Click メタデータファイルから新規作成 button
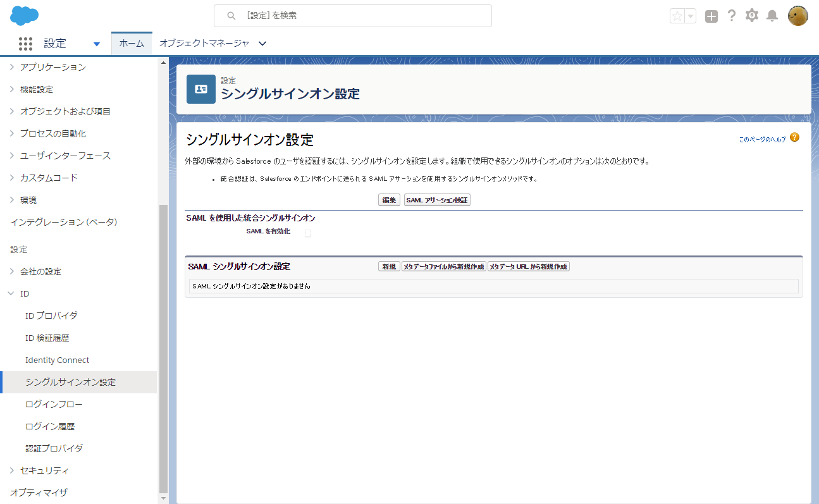Screen dimensions: 819x504 pyautogui.click(x=444, y=267)
